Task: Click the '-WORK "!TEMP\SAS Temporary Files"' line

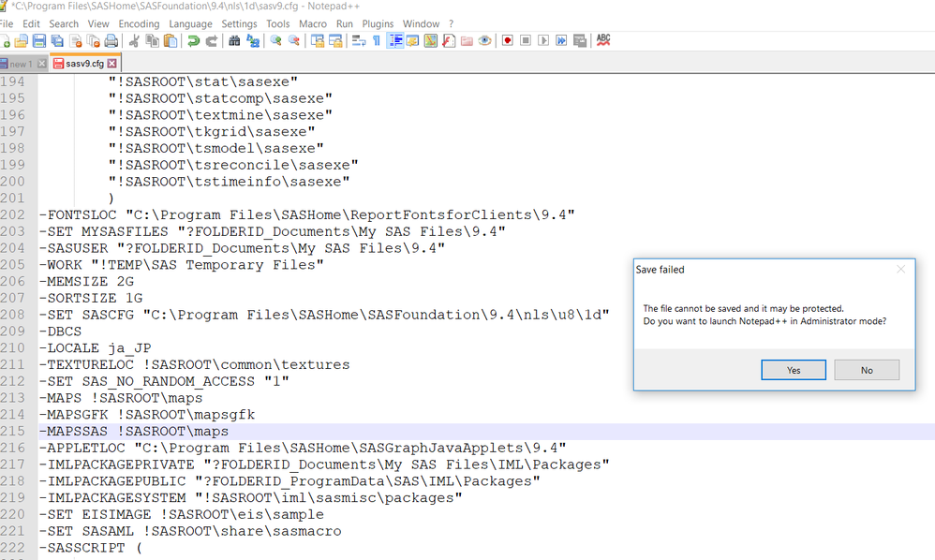Action: tap(181, 264)
